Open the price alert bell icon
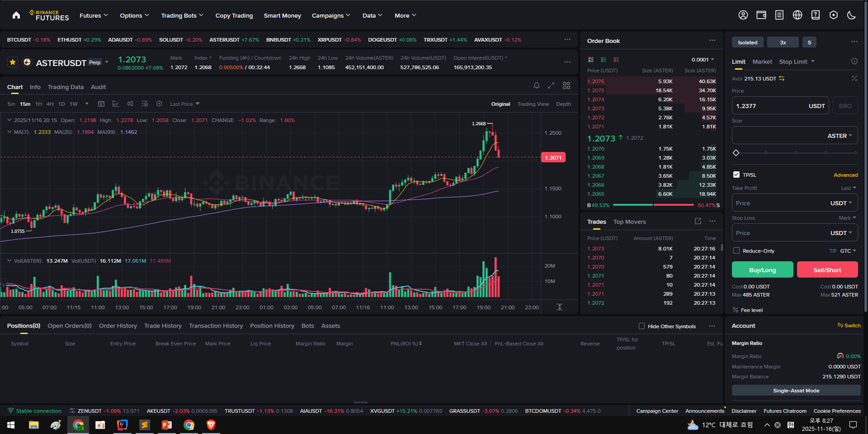Image resolution: width=868 pixels, height=434 pixels. (537, 86)
